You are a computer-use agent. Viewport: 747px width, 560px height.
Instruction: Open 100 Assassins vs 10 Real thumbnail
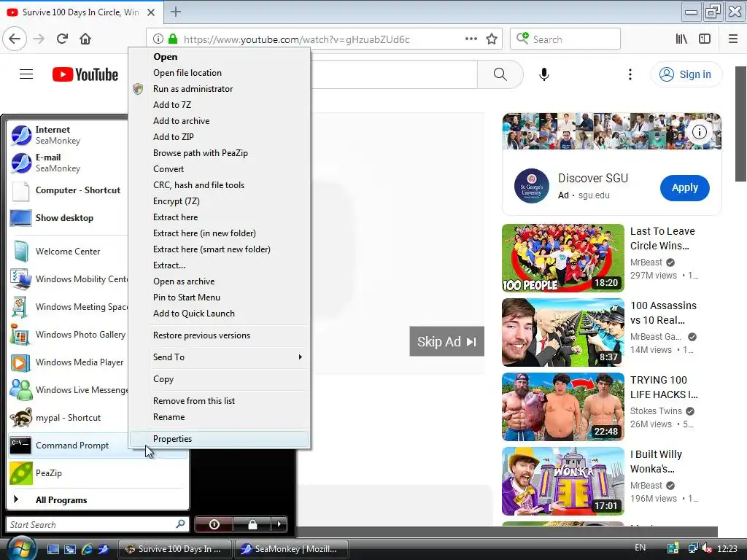coord(562,332)
